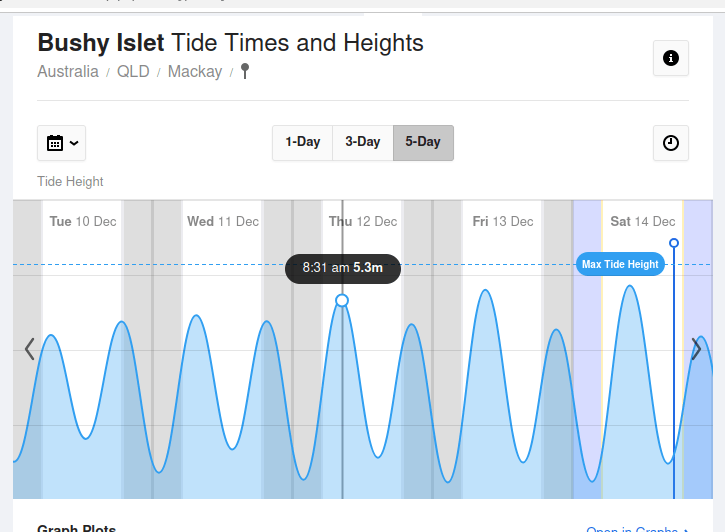Image resolution: width=725 pixels, height=532 pixels.
Task: Click the Fri 13 Dec day label
Action: coord(503,221)
